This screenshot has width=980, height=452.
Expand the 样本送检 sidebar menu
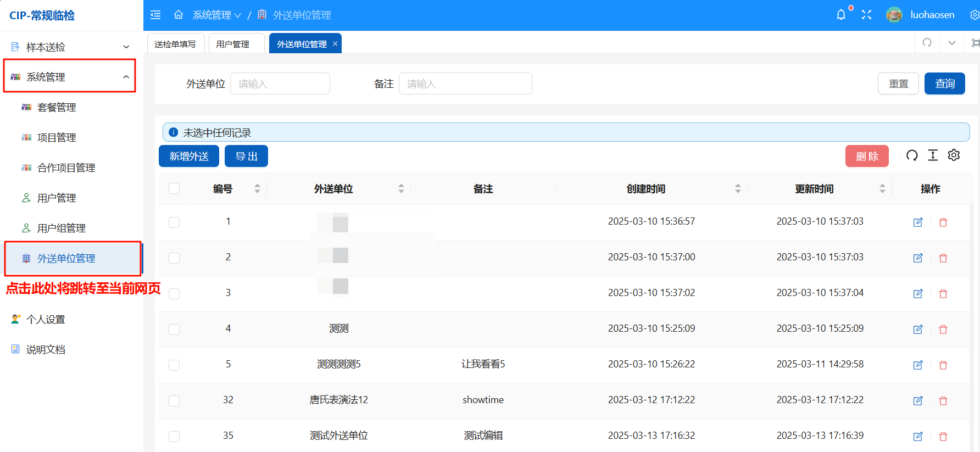(70, 47)
